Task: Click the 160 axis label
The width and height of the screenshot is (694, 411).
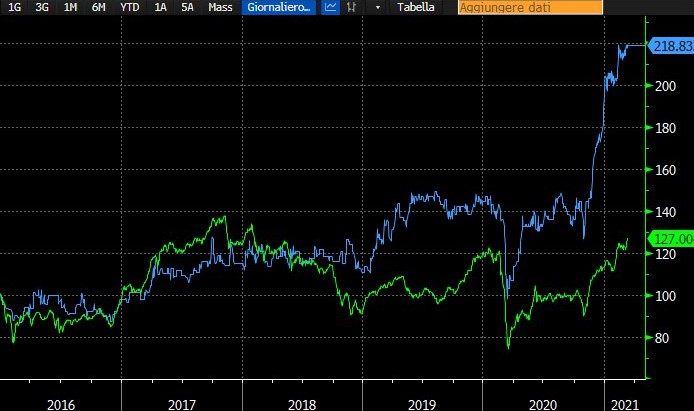Action: pyautogui.click(x=665, y=170)
